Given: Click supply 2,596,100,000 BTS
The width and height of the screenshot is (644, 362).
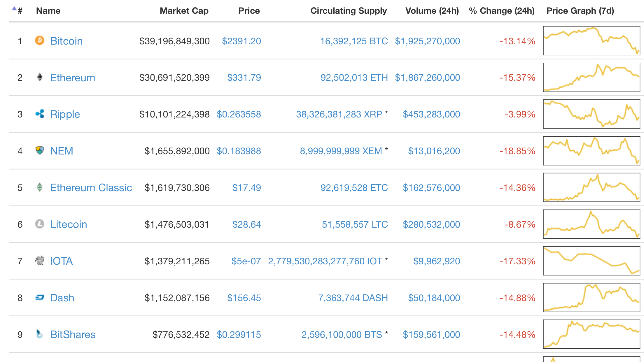Looking at the screenshot, I should tap(342, 335).
